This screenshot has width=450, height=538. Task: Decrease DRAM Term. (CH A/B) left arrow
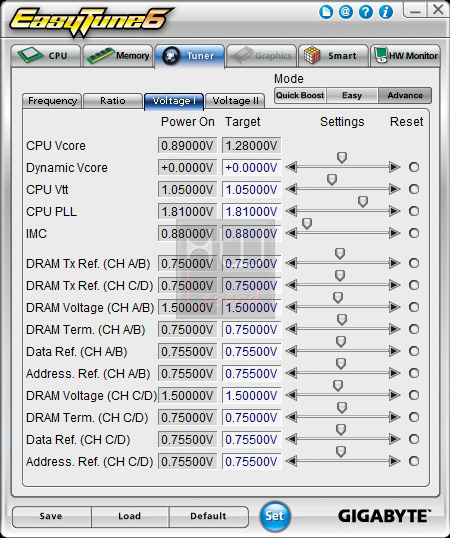[x=291, y=329]
